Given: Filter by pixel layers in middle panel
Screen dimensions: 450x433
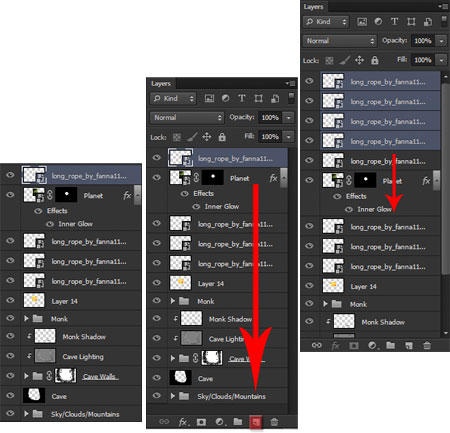Looking at the screenshot, I should [x=209, y=98].
